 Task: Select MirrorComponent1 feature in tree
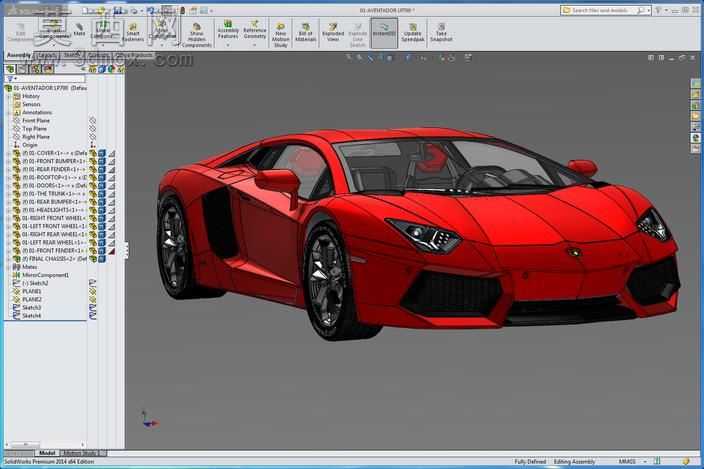pos(45,275)
